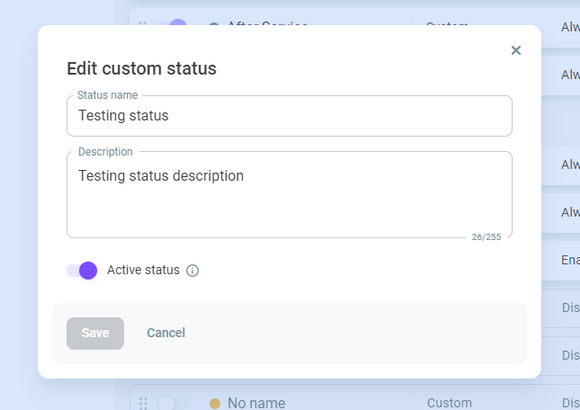Close the Edit custom status dialog
The height and width of the screenshot is (410, 580).
click(x=516, y=50)
